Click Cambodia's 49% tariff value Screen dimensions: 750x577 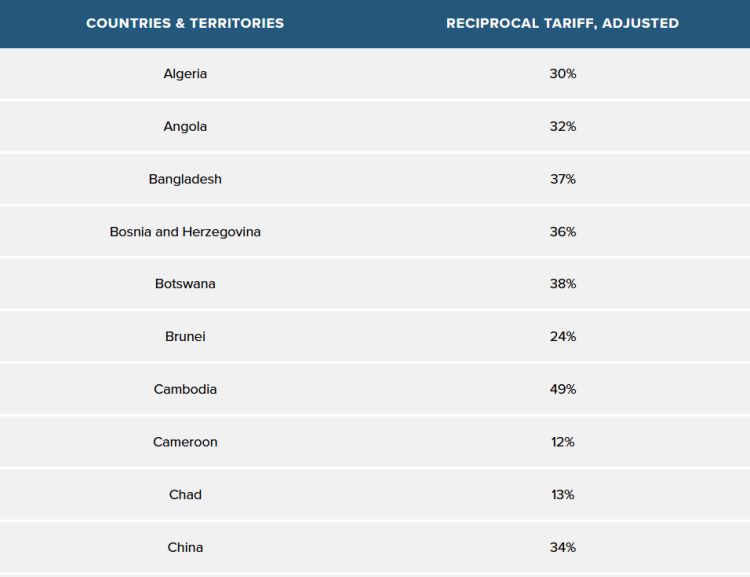pos(562,389)
